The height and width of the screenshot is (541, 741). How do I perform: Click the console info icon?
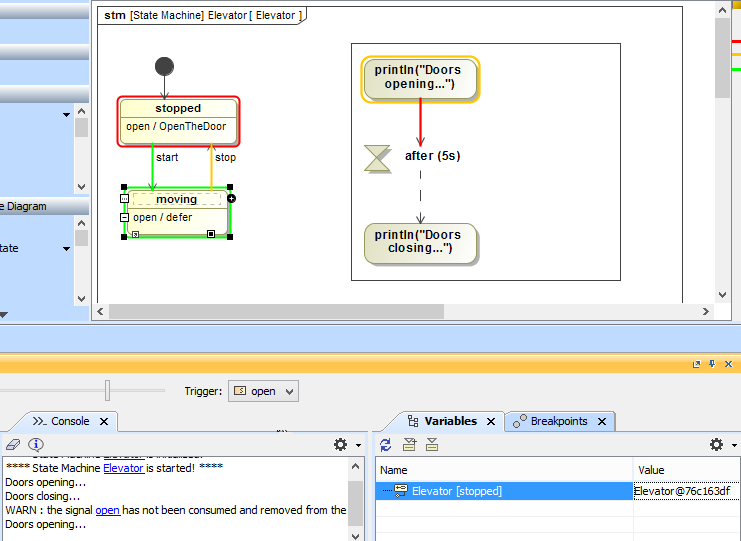pyautogui.click(x=35, y=445)
